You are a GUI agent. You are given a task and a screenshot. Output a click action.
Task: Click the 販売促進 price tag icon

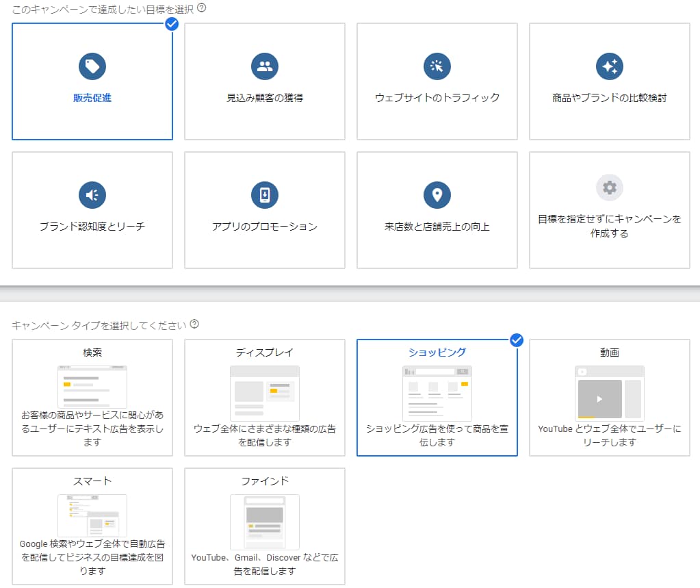[x=92, y=66]
